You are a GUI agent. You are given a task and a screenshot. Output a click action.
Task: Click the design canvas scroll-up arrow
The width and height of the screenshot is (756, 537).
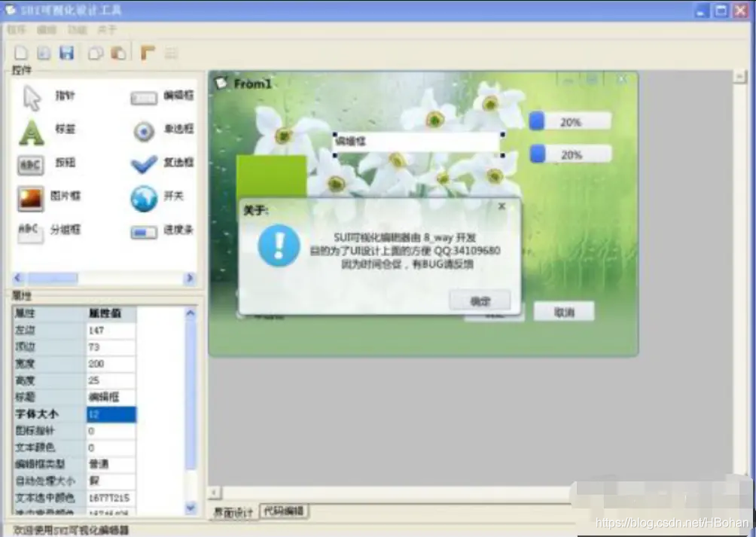point(739,76)
